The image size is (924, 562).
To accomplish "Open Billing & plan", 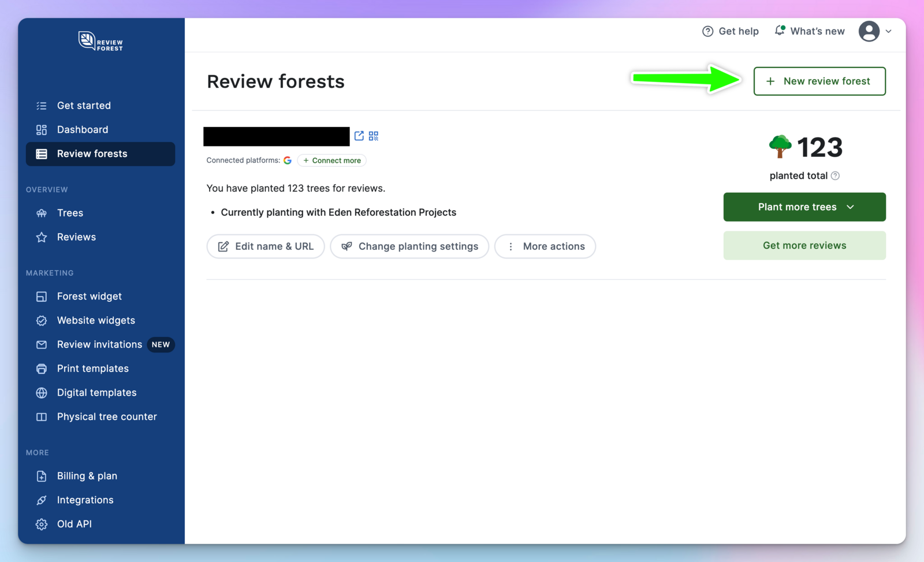I will click(87, 475).
